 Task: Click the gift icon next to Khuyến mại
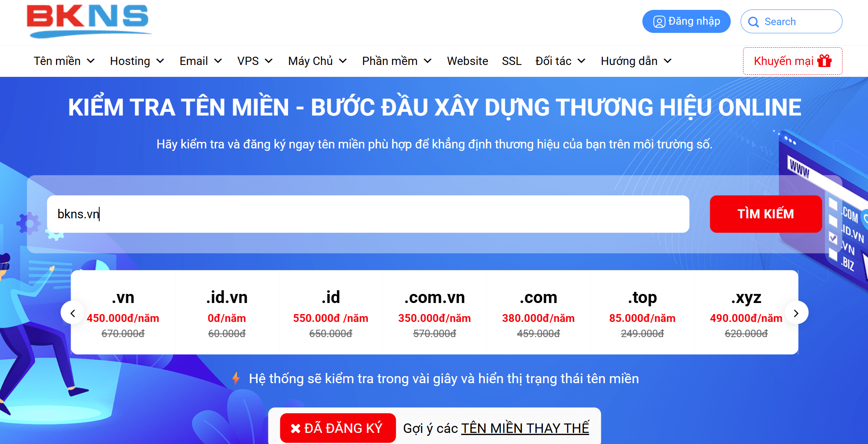tap(823, 60)
